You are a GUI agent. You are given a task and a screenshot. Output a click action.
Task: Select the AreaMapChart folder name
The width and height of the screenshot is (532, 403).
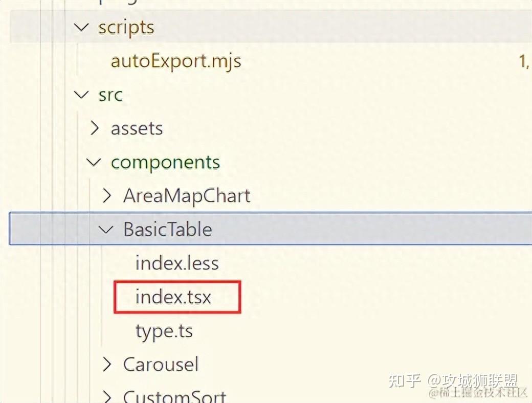(x=187, y=196)
